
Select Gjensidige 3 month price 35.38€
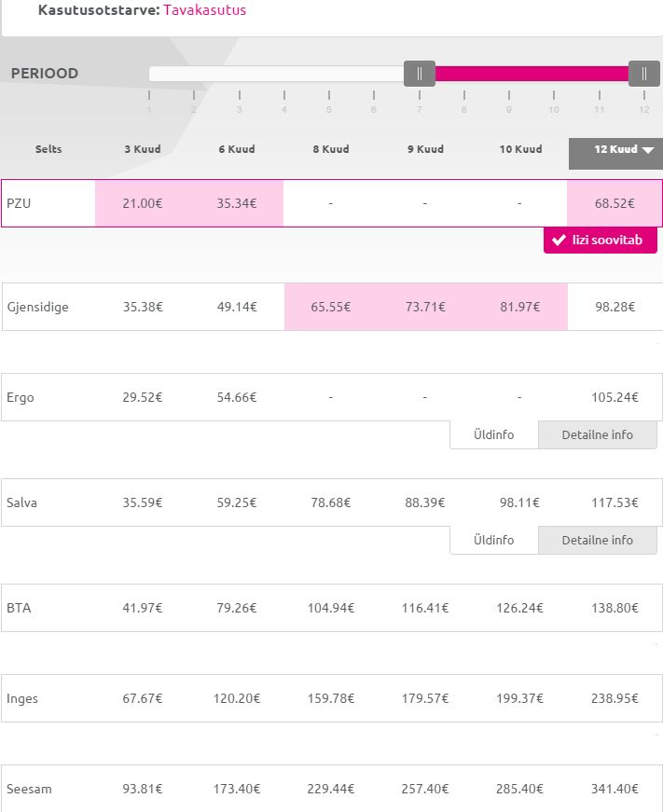click(x=143, y=307)
